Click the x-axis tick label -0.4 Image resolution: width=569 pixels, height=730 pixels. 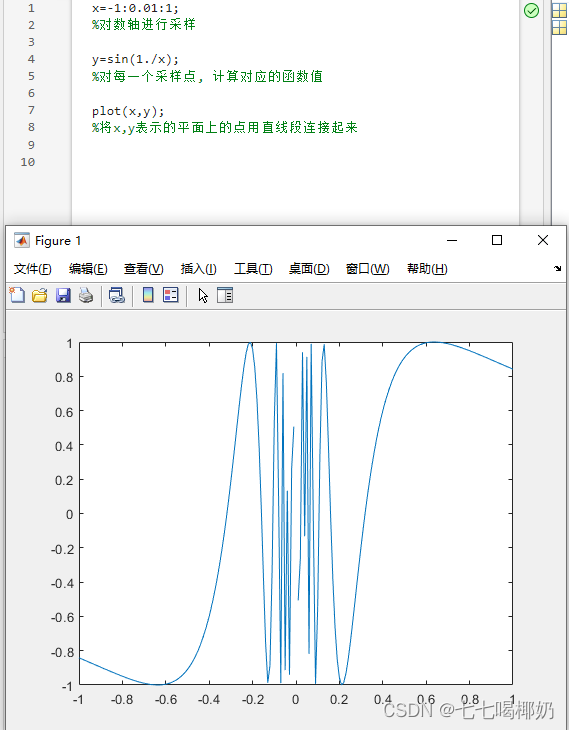click(209, 699)
